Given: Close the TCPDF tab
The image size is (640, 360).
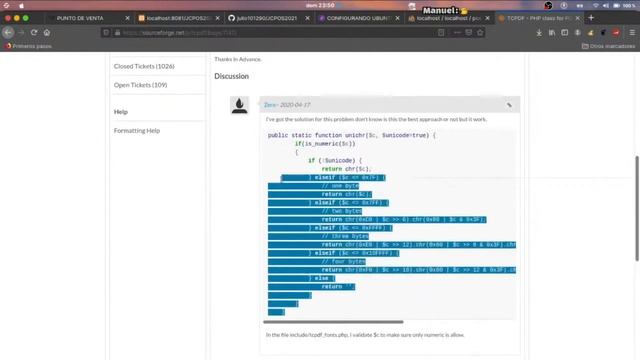Looking at the screenshot, I should pos(578,18).
